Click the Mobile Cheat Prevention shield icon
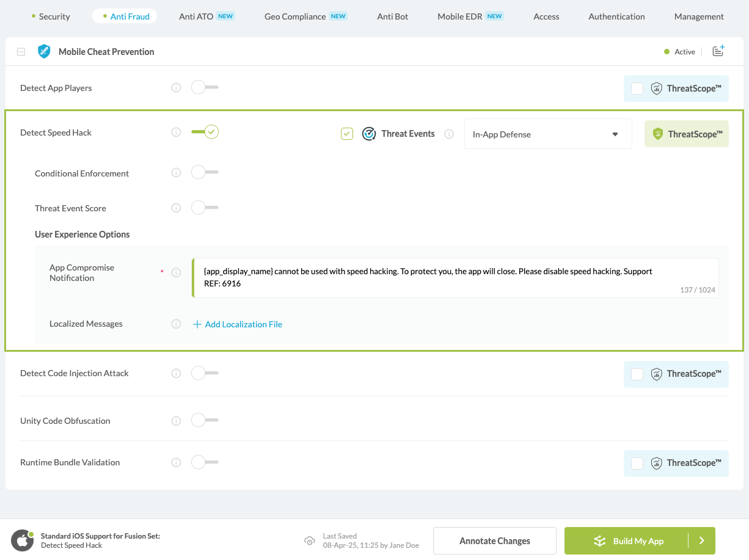Image resolution: width=749 pixels, height=560 pixels. coord(44,51)
